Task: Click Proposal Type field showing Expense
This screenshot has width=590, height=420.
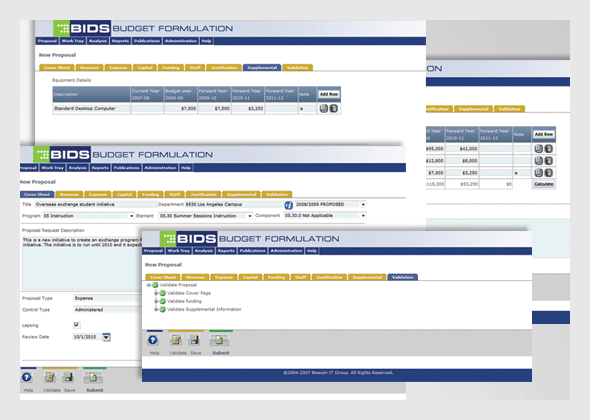Action: click(x=108, y=298)
